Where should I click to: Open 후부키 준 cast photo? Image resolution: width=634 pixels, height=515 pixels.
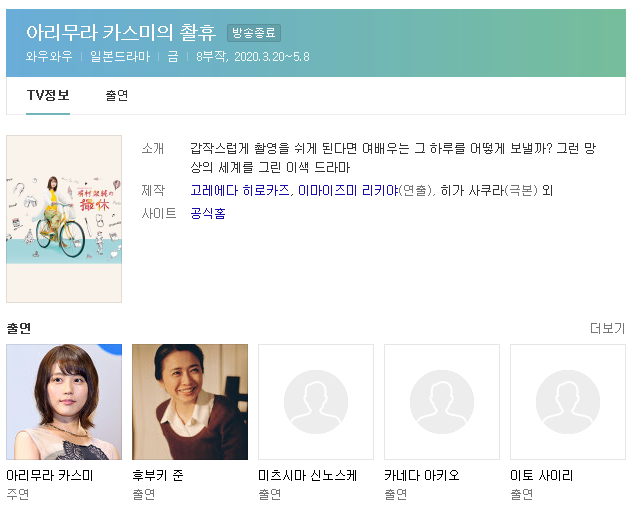click(190, 402)
